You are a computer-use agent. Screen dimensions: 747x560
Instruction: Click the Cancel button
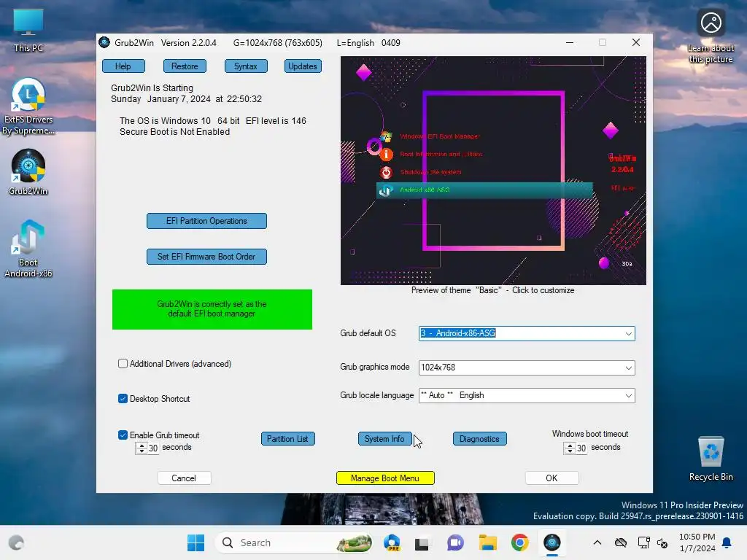point(185,478)
